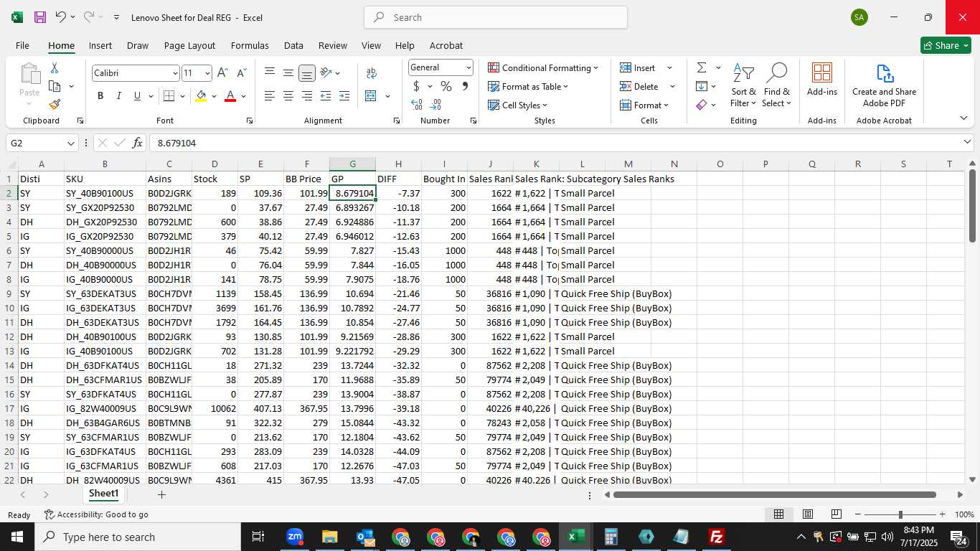Undo the last action
The image size is (980, 551).
(61, 17)
